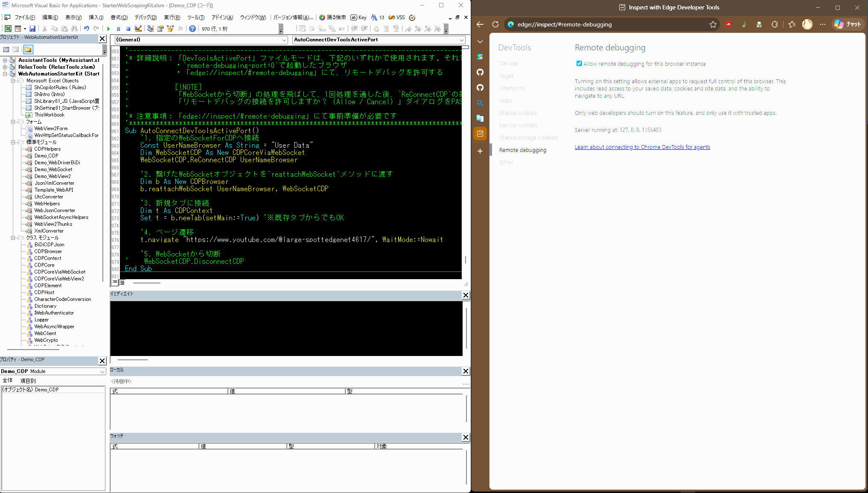This screenshot has height=493, width=868.
Task: Save the workbook with the floppy disk icon
Action: click(x=32, y=29)
